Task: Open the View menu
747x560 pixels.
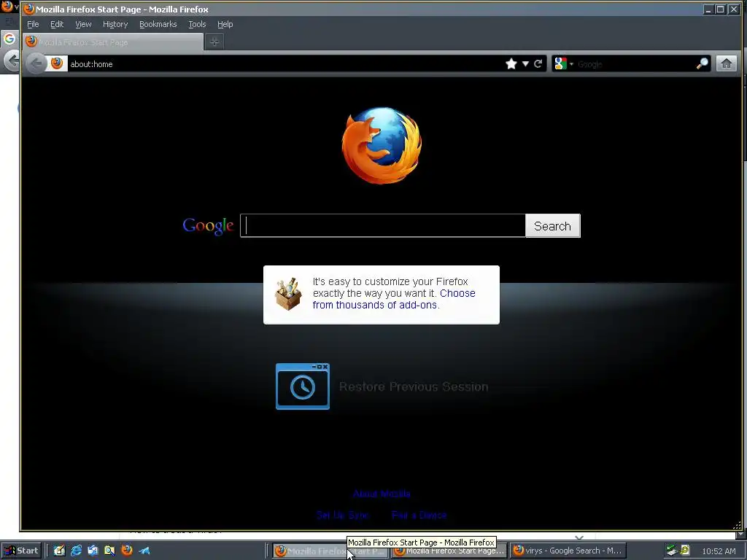Action: (x=83, y=24)
